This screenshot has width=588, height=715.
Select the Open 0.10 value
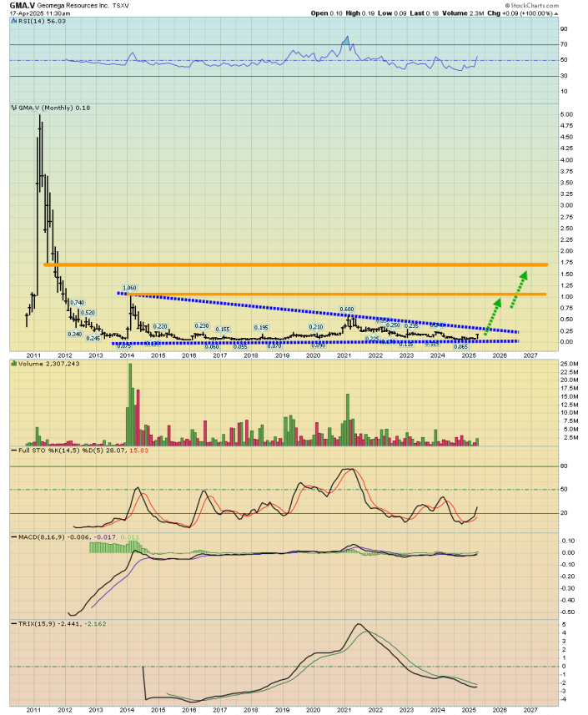coord(326,13)
